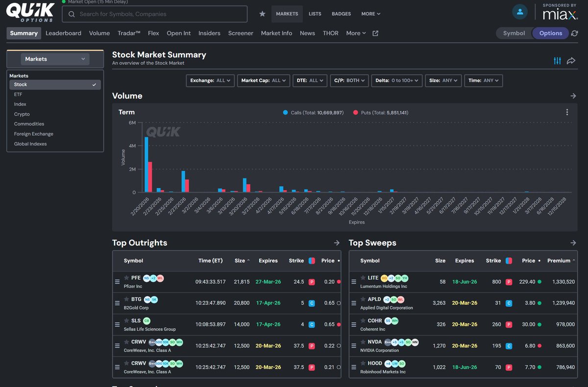The height and width of the screenshot is (387, 588).
Task: Expand the More tab dropdown after THOR
Action: [356, 33]
